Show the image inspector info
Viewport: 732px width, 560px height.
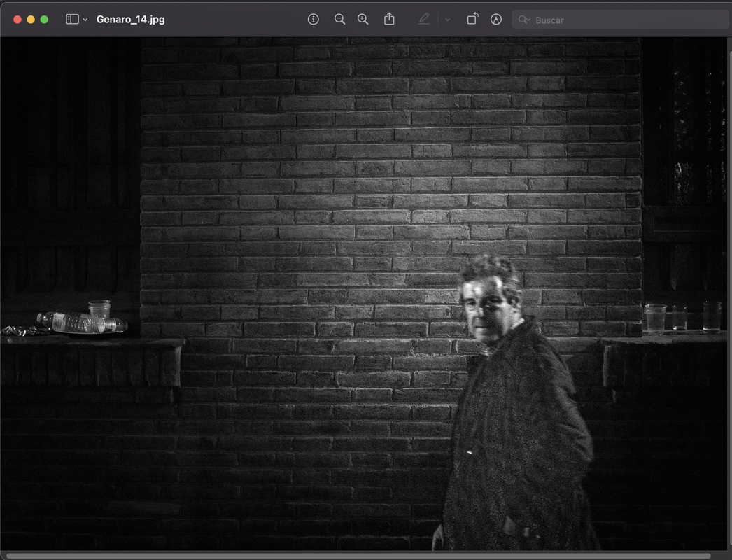(x=314, y=19)
